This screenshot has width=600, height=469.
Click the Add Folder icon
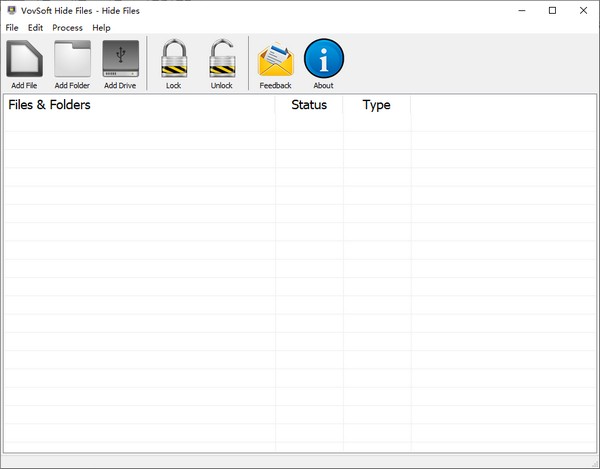72,59
